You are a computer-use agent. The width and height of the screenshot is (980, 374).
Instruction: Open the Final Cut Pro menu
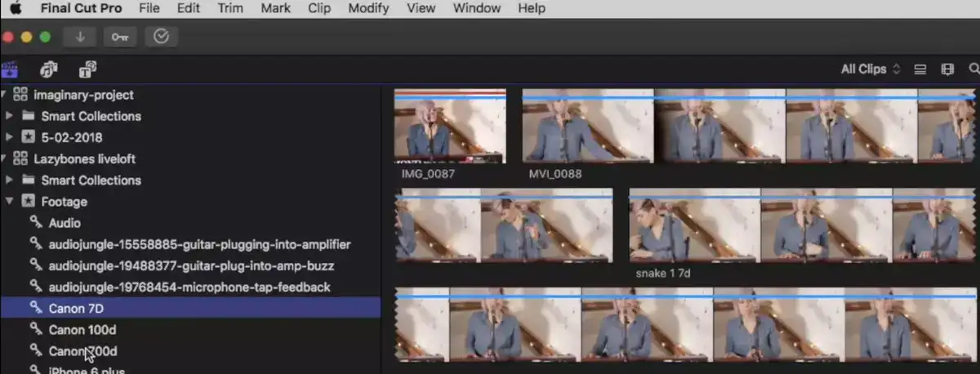pyautogui.click(x=82, y=9)
